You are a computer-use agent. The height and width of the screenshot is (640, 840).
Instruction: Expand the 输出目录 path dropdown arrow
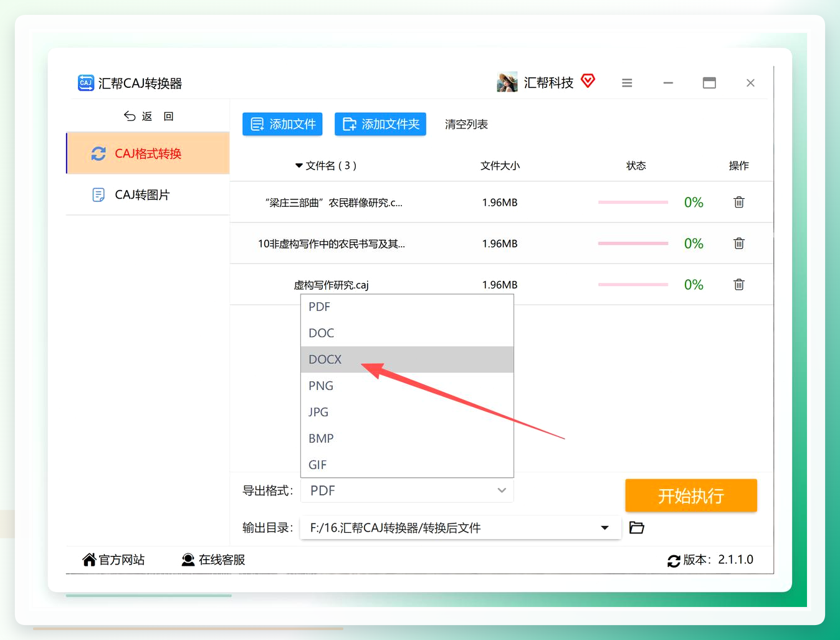pyautogui.click(x=604, y=528)
